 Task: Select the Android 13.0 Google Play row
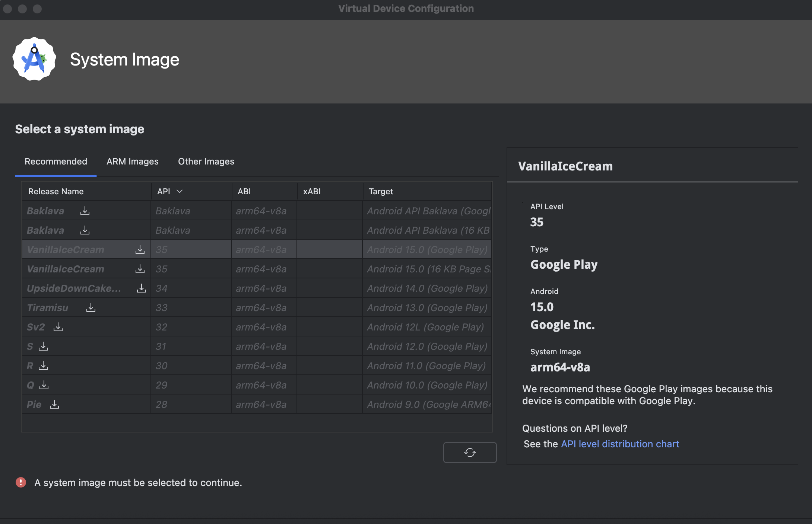coord(427,308)
